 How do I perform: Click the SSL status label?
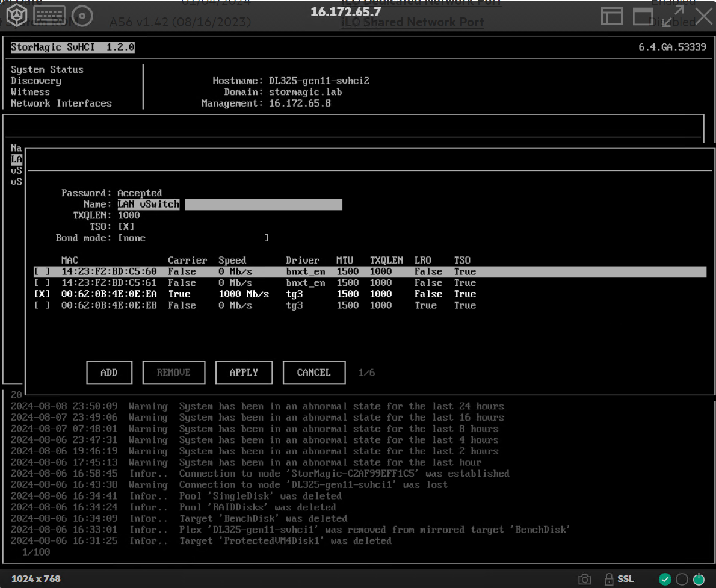[x=626, y=579]
